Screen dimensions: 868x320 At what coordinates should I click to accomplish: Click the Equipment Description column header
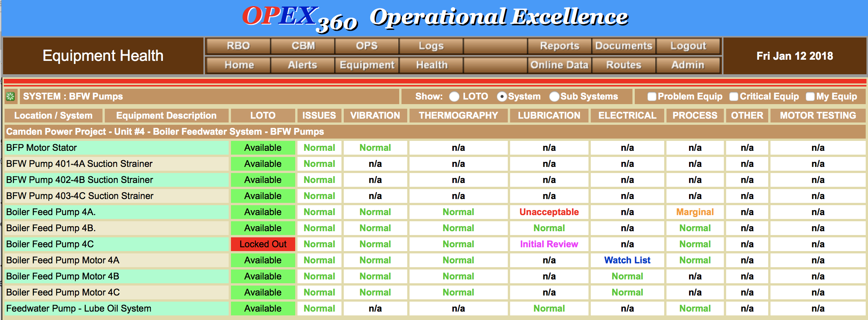coord(166,116)
